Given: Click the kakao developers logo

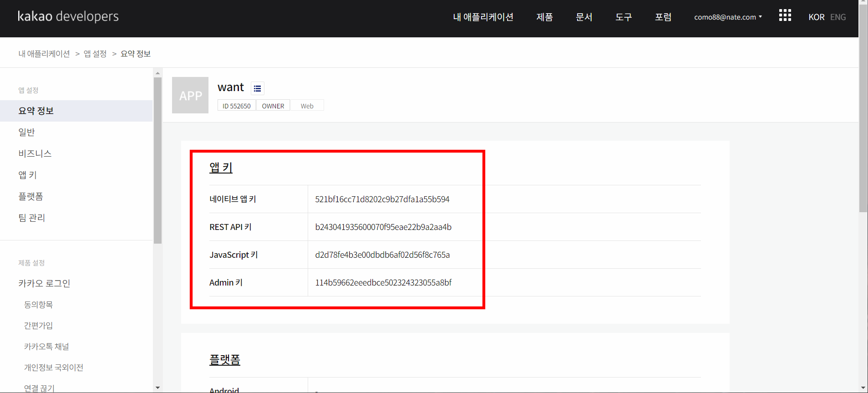Looking at the screenshot, I should click(68, 16).
